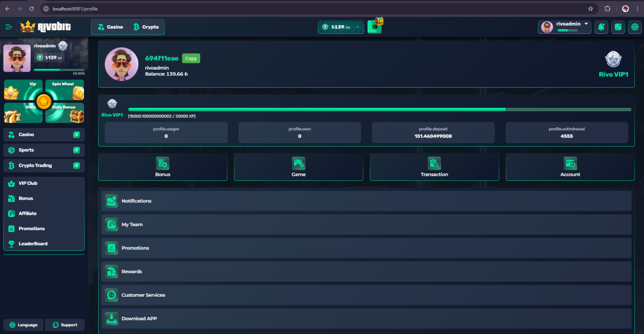Switch to the Crypto tab in header

pyautogui.click(x=146, y=27)
